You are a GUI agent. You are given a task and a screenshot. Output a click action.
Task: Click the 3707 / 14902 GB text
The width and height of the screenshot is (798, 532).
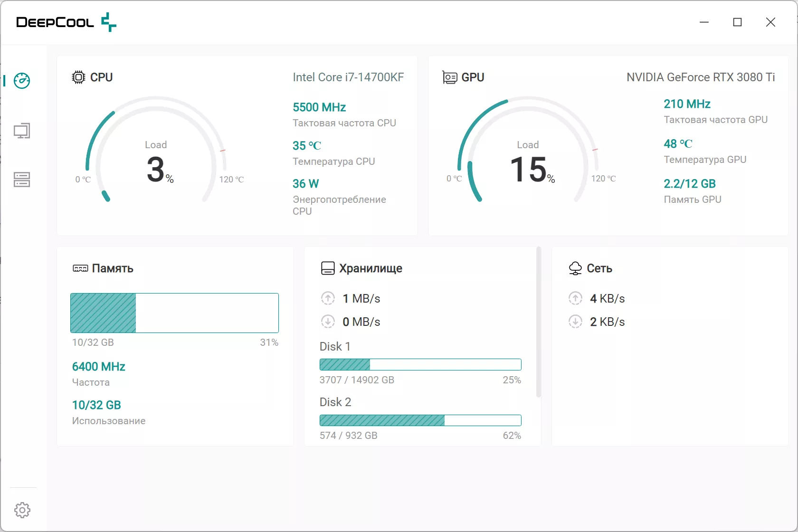[357, 380]
